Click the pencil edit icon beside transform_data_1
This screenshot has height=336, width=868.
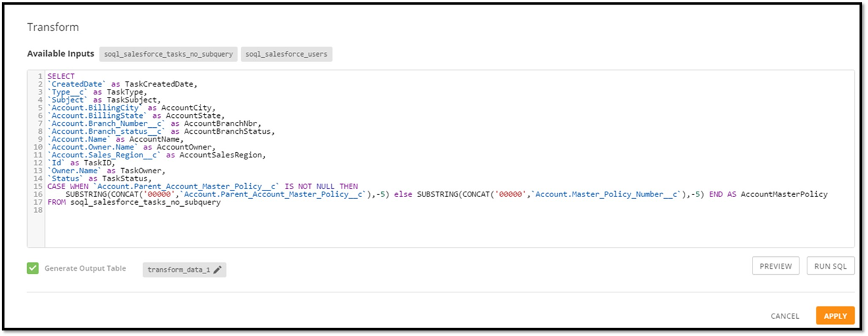[218, 269]
